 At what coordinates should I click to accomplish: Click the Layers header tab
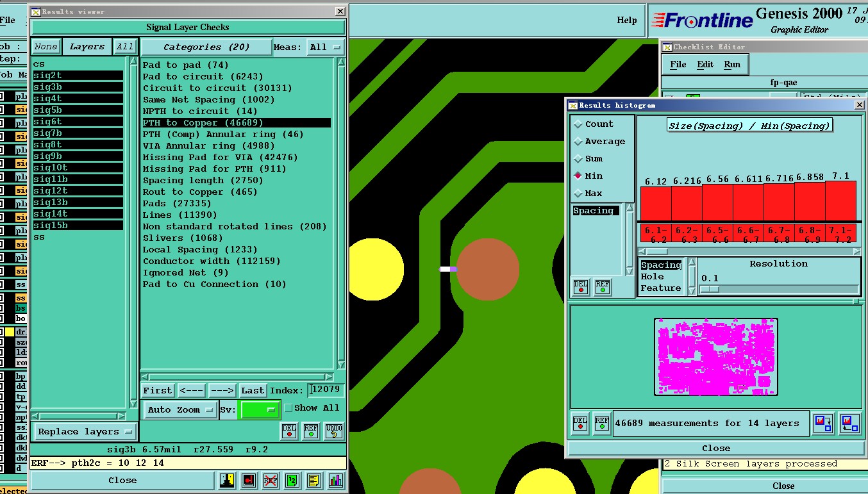(x=87, y=47)
